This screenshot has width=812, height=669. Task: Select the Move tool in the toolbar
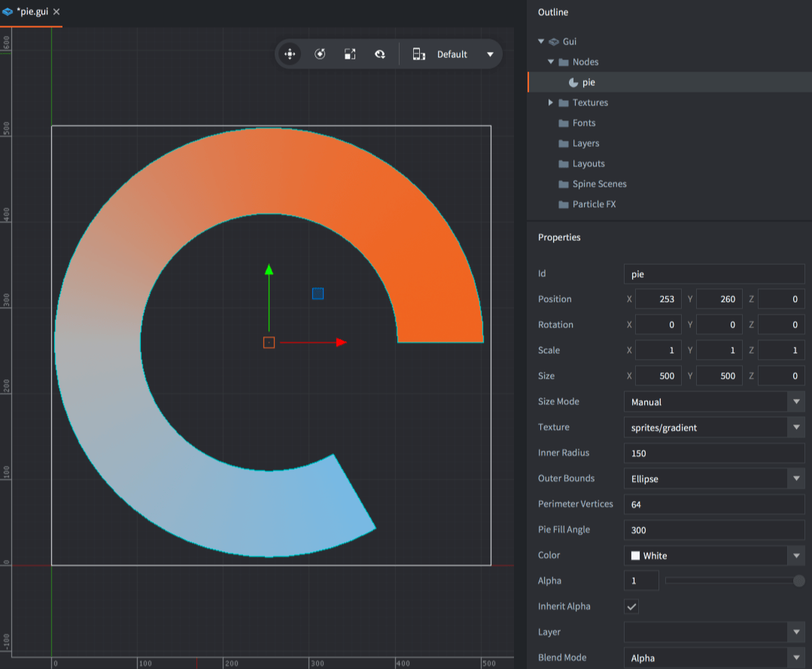coord(289,54)
